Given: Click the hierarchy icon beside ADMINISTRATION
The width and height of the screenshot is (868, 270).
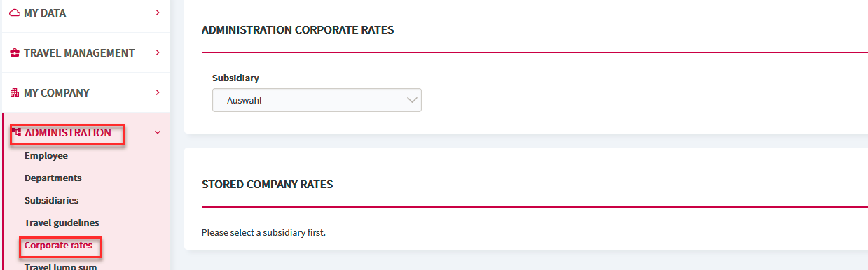Looking at the screenshot, I should (x=16, y=132).
